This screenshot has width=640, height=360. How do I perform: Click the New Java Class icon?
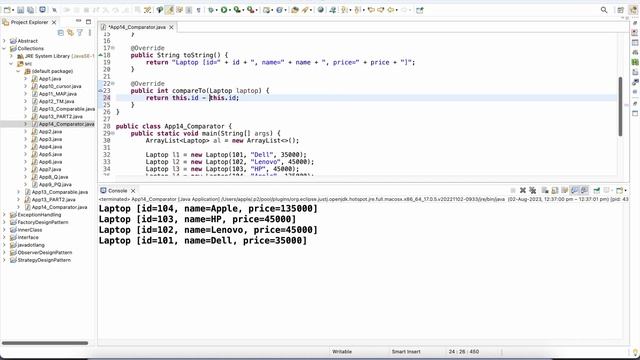[x=280, y=10]
